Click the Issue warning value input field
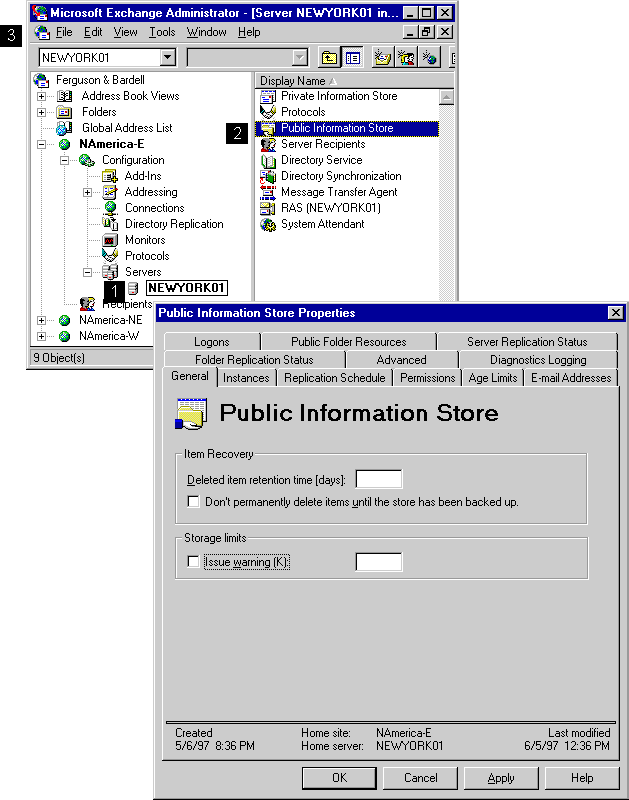 coord(379,562)
